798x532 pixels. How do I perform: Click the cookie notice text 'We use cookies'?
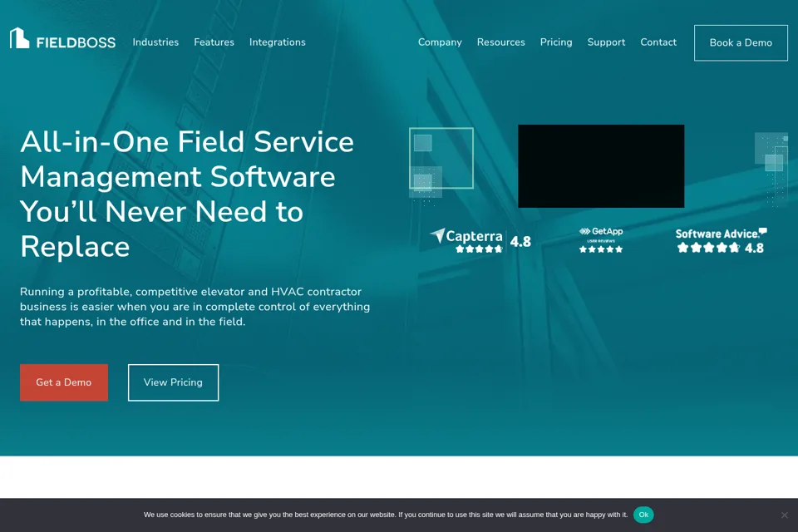tap(385, 515)
